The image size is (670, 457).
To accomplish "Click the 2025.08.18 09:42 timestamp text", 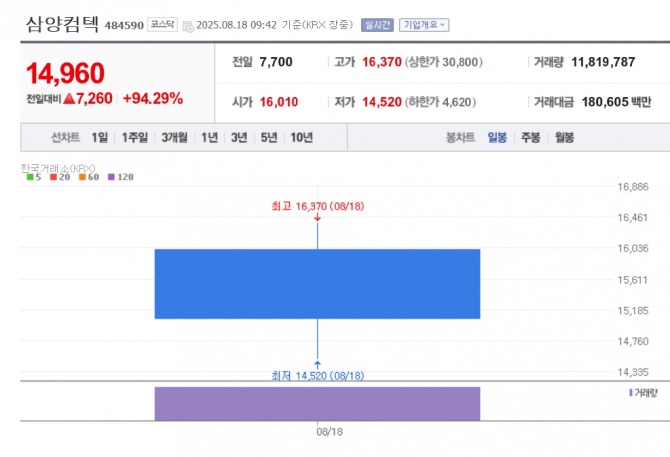I will (236, 25).
